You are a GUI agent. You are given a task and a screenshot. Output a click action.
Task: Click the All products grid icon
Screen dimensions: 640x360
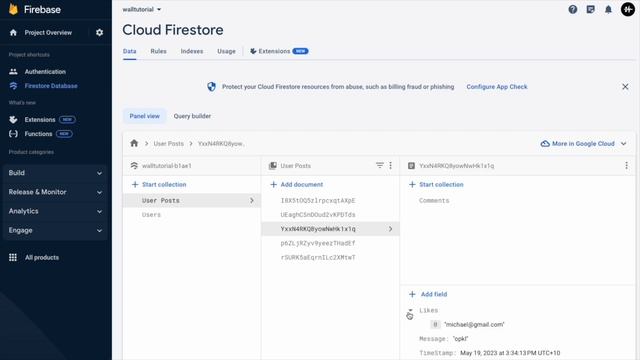click(x=13, y=257)
